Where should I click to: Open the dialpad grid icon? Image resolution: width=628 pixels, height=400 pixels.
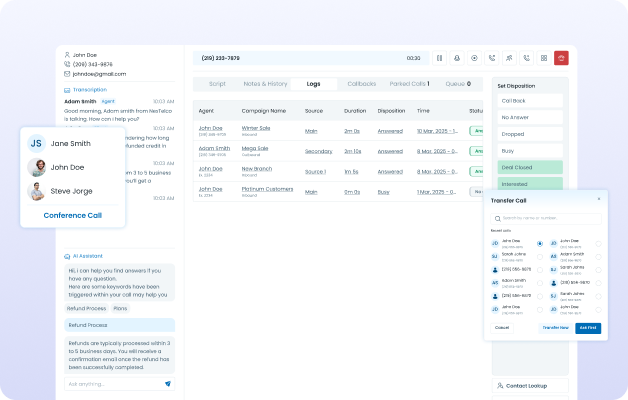click(x=544, y=58)
